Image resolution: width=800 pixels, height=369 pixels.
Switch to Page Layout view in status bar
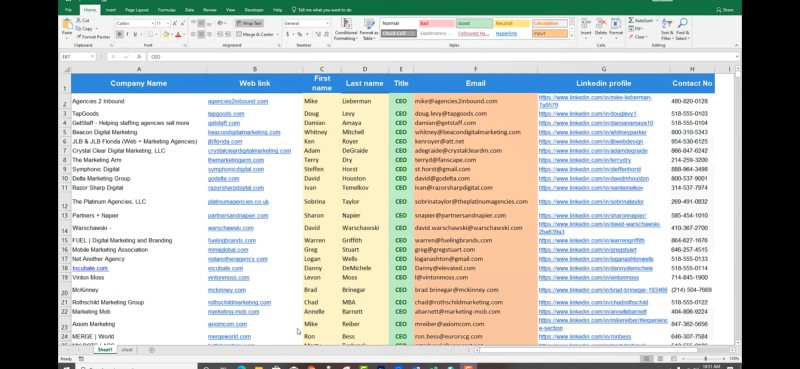[660, 359]
